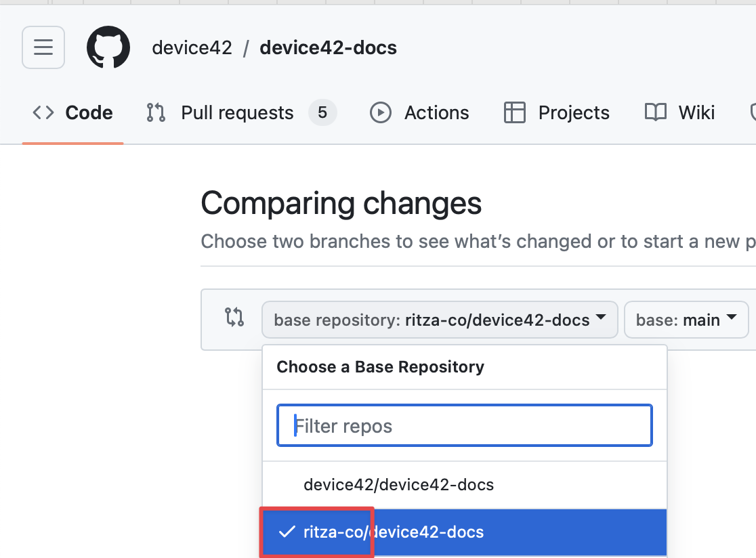The image size is (756, 558).
Task: Open the device42-docs repository link
Action: pos(328,48)
